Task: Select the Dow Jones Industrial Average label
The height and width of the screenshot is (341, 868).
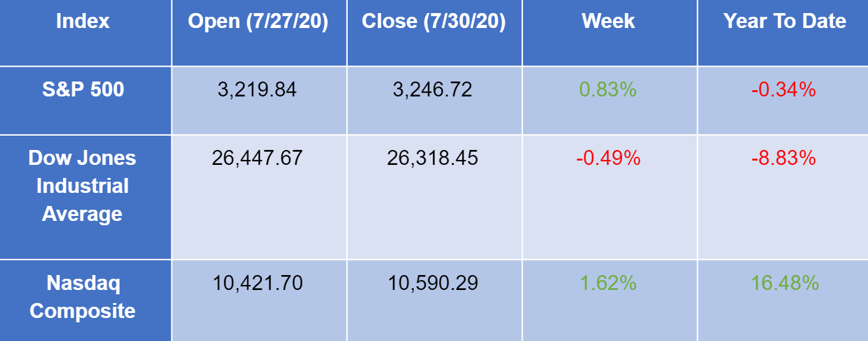Action: tap(82, 186)
